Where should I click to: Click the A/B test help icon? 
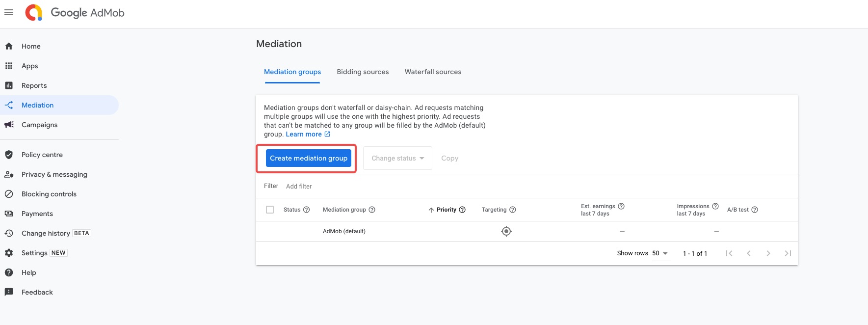[x=755, y=210]
